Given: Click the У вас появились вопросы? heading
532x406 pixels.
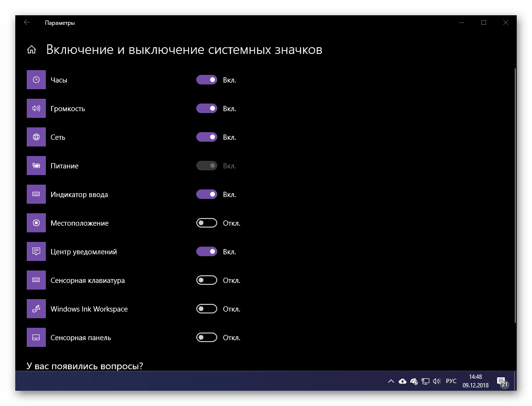Looking at the screenshot, I should (x=85, y=366).
